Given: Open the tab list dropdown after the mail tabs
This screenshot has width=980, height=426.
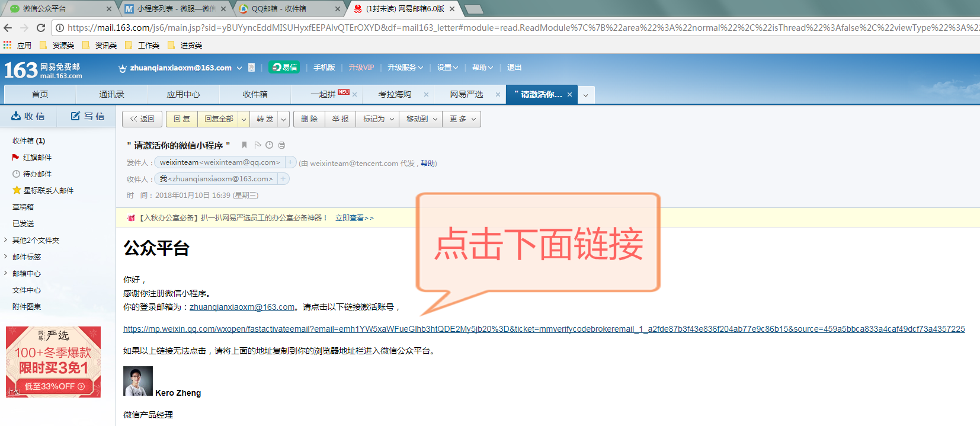Looking at the screenshot, I should tap(585, 95).
